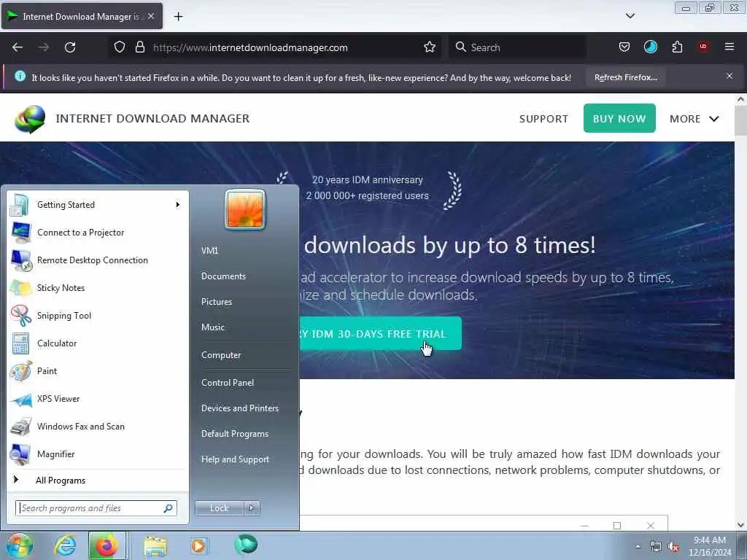Screen dimensions: 747x560
Task: Click the green round taskbar app icon
Action: pyautogui.click(x=246, y=545)
